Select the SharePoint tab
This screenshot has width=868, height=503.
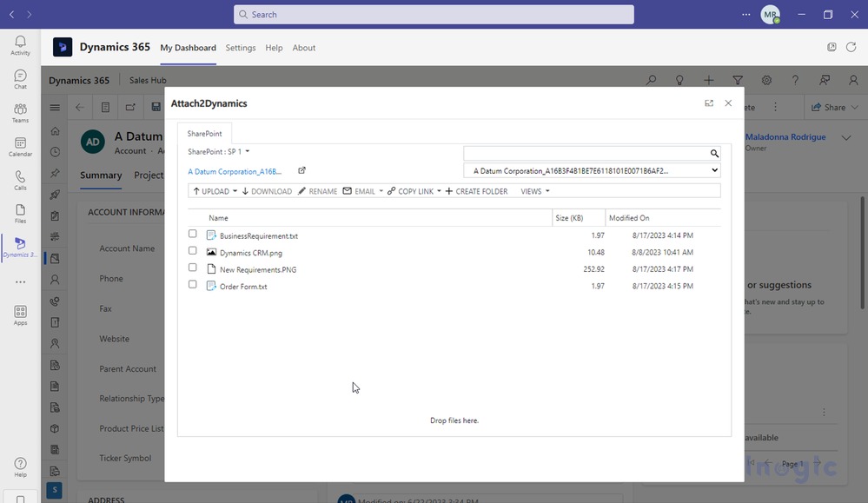pos(204,134)
